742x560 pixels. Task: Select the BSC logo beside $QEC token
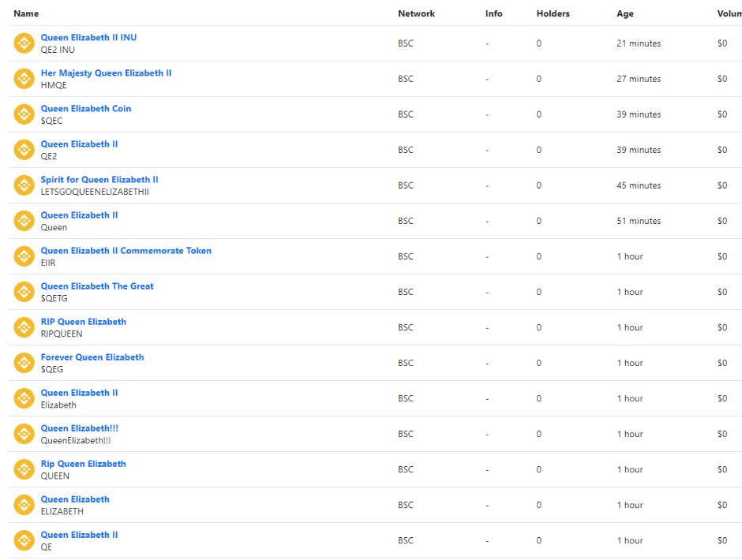[x=24, y=114]
